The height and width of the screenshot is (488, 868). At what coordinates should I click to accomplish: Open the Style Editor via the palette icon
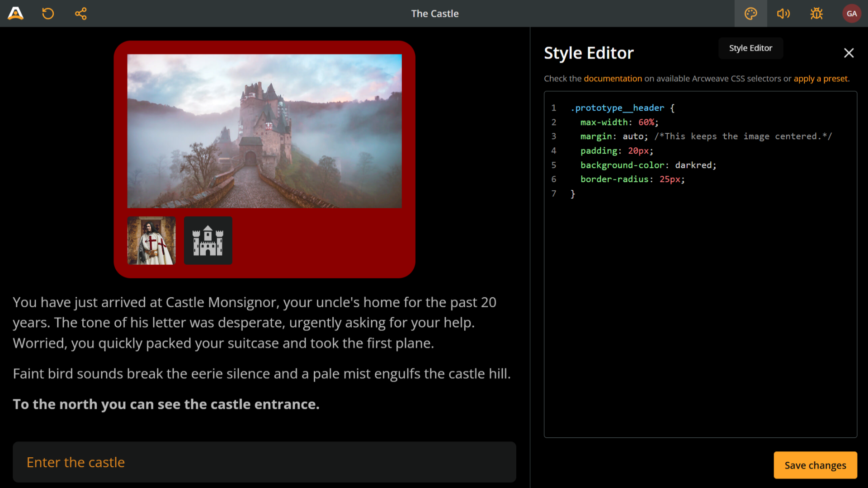[x=750, y=14]
